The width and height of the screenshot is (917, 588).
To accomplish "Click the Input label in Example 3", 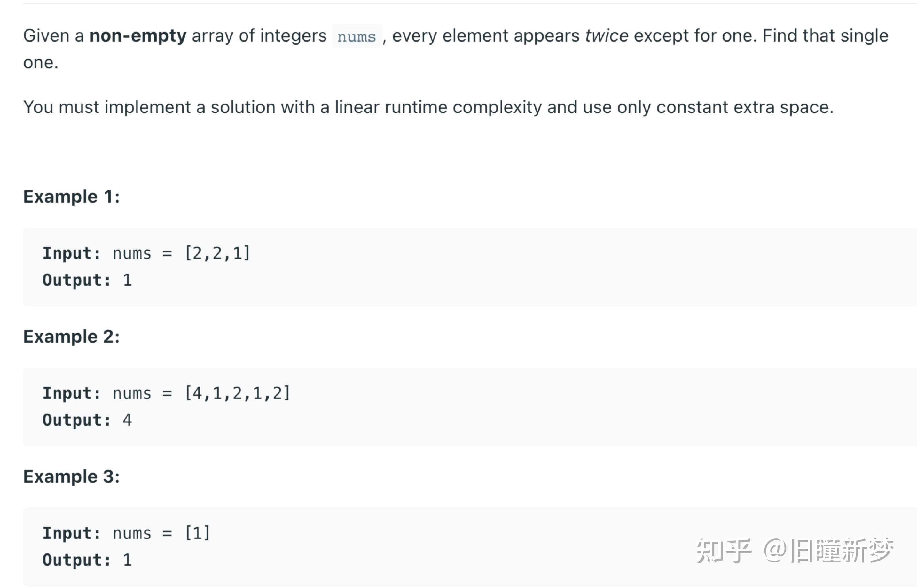I will click(71, 533).
